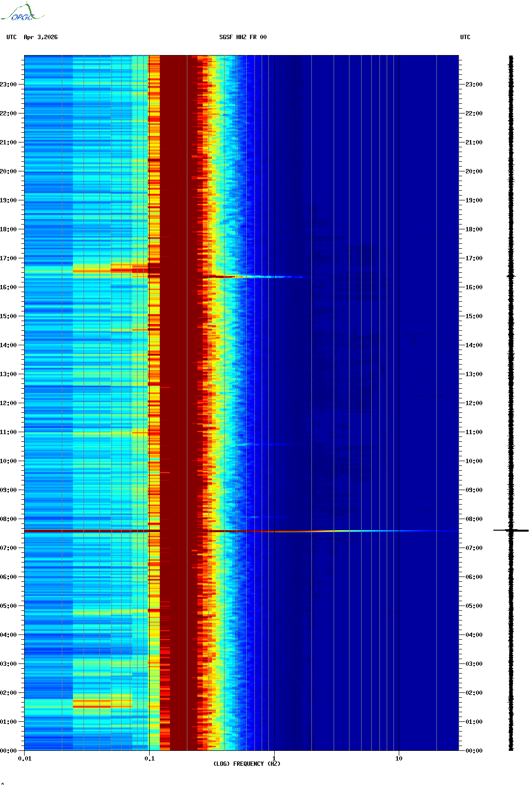Image resolution: width=532 pixels, height=789 pixels.
Task: Click the large spike on the seismogram trace
Action: click(511, 531)
